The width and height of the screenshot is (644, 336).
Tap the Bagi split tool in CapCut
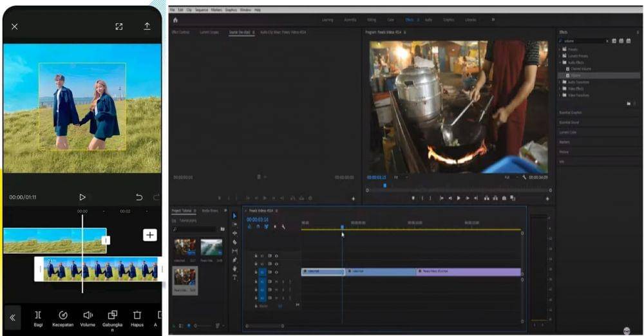38,315
